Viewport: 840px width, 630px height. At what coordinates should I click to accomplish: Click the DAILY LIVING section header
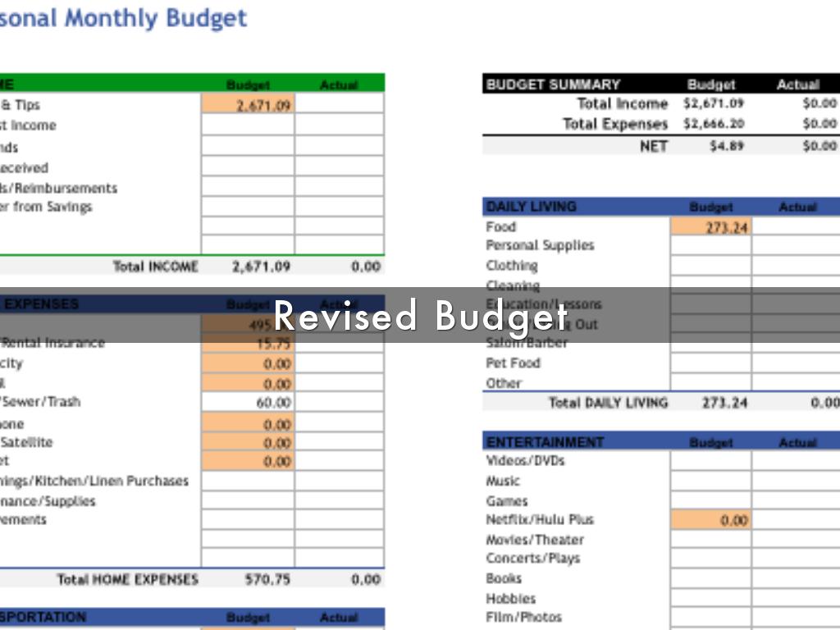point(532,207)
